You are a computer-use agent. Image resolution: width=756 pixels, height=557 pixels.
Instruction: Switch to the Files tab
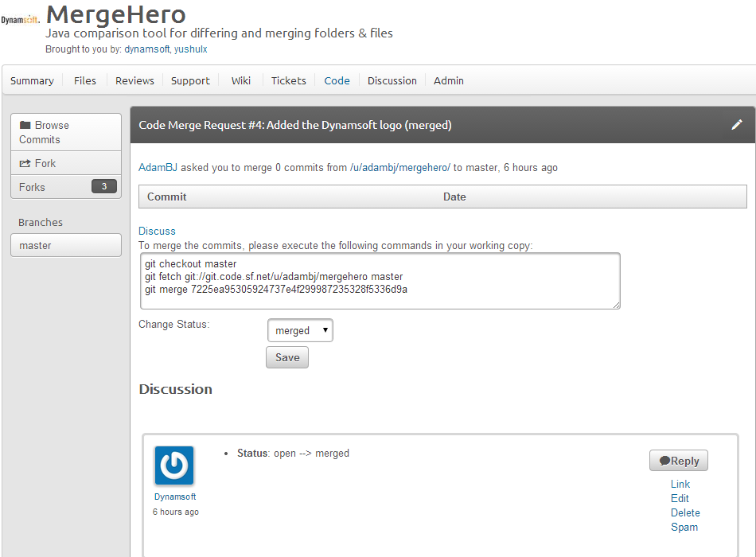pos(84,80)
